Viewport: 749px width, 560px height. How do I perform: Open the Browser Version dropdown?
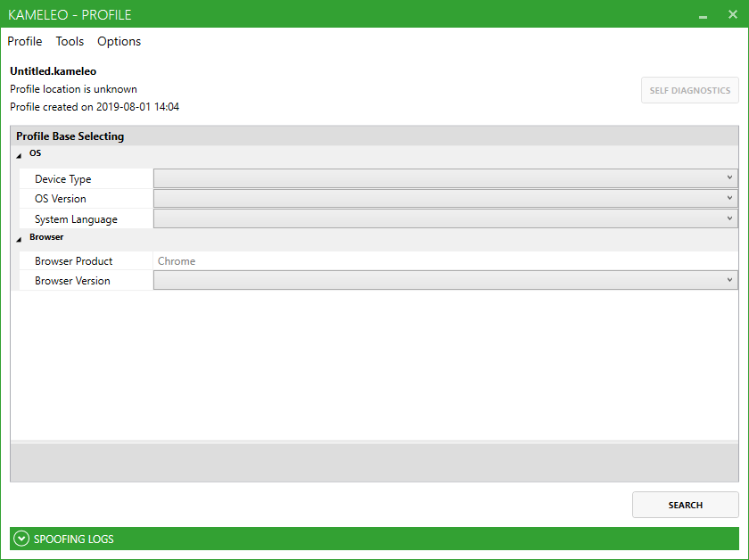(446, 281)
